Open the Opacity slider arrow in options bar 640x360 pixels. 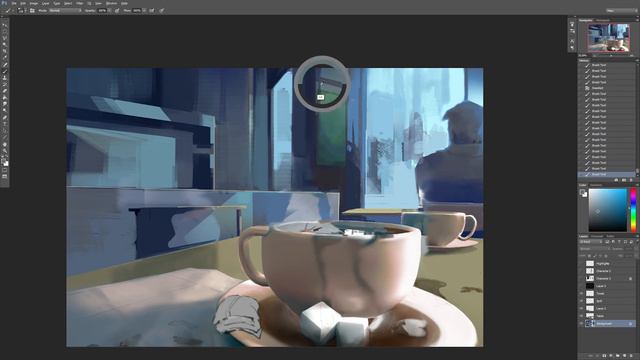pos(109,10)
